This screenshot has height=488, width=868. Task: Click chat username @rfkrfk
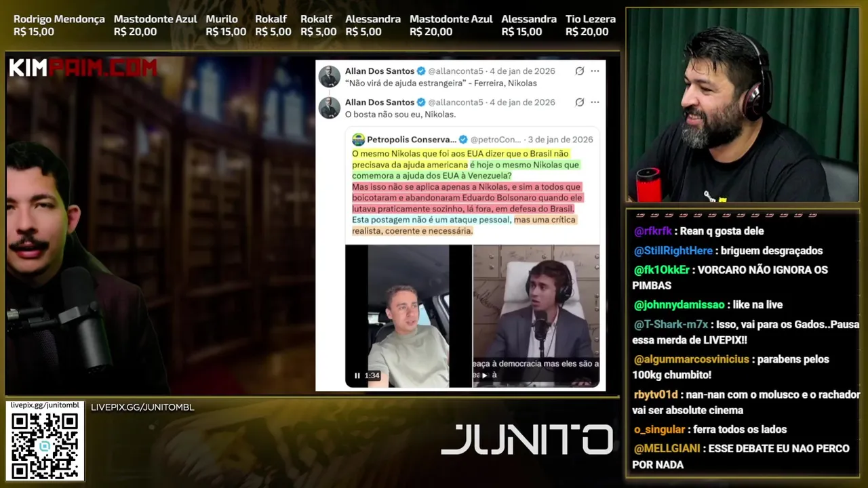point(652,231)
